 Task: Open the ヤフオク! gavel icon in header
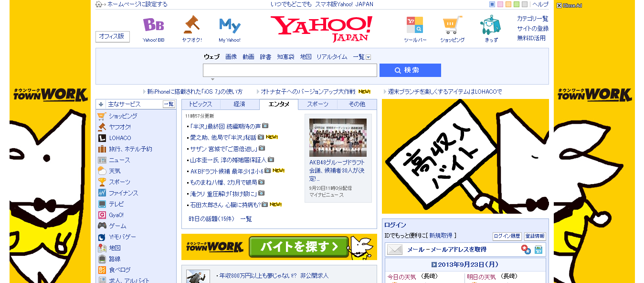pyautogui.click(x=191, y=25)
